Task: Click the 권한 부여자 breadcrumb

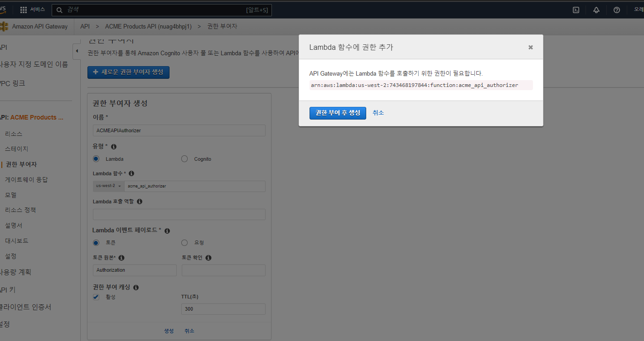Action: [222, 26]
